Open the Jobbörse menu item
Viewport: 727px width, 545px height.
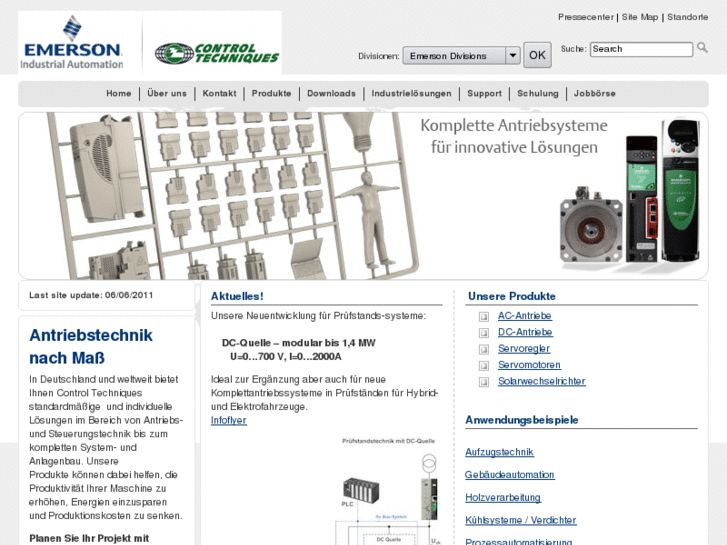pyautogui.click(x=594, y=93)
